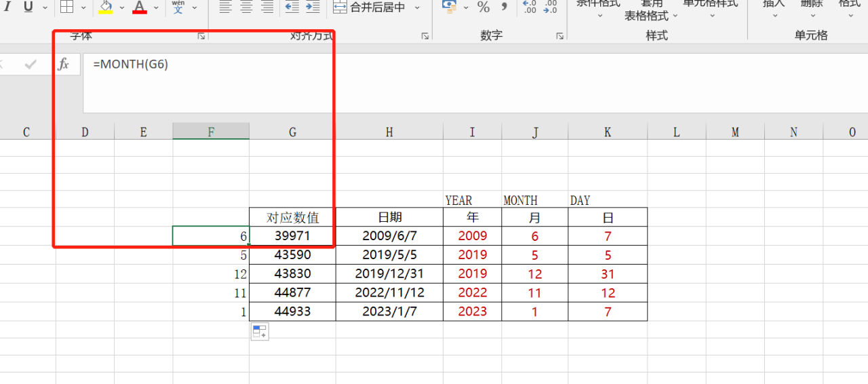
Task: Align text right in cell
Action: click(x=268, y=7)
